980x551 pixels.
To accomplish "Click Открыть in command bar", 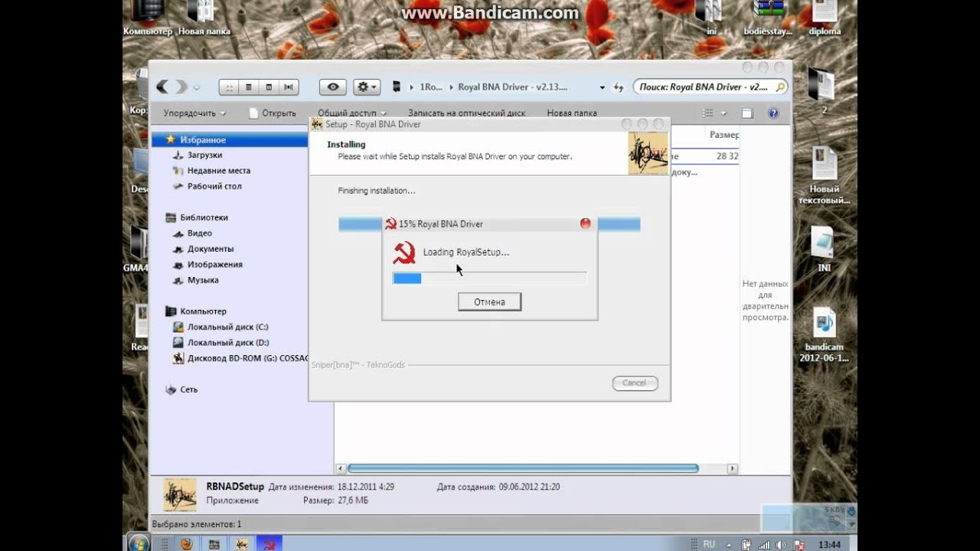I will pos(273,113).
